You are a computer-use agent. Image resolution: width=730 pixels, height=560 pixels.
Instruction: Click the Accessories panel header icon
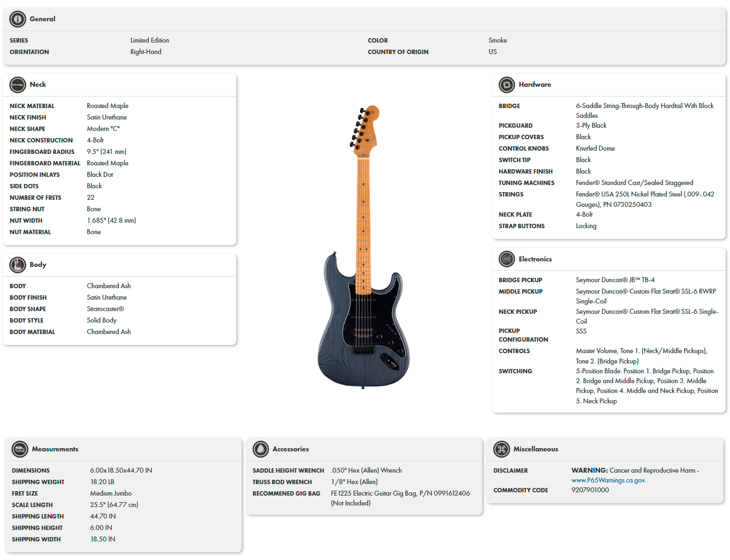pyautogui.click(x=260, y=449)
